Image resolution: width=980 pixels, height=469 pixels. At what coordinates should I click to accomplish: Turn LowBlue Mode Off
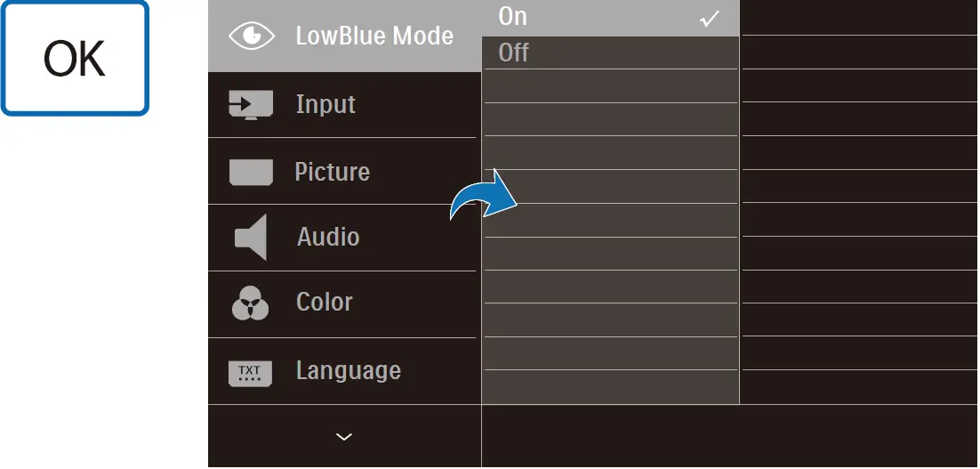(x=514, y=53)
